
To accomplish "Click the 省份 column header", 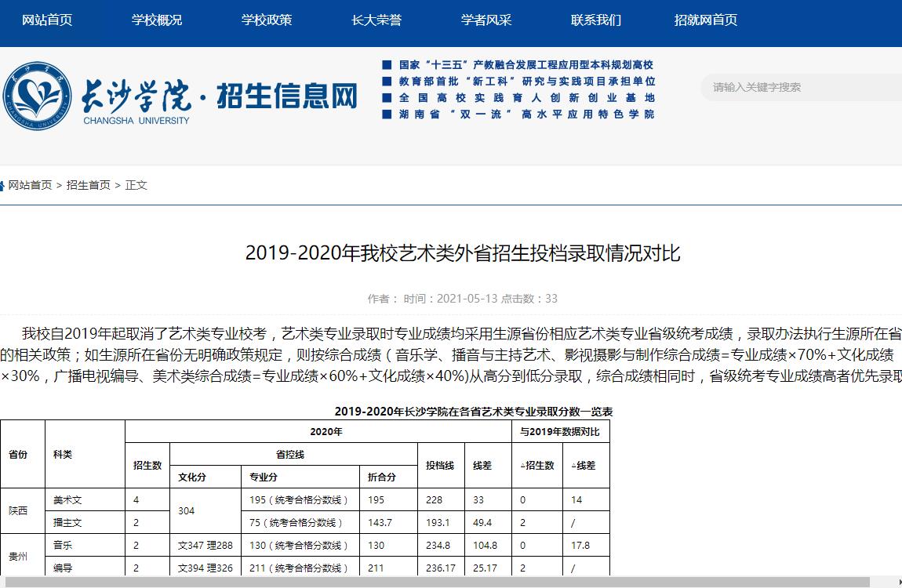I will point(23,454).
